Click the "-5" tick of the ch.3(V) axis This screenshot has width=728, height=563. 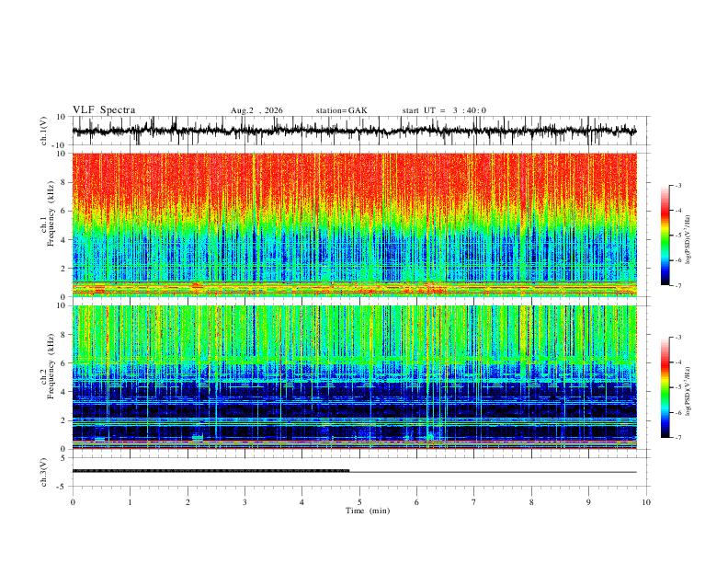tap(62, 487)
